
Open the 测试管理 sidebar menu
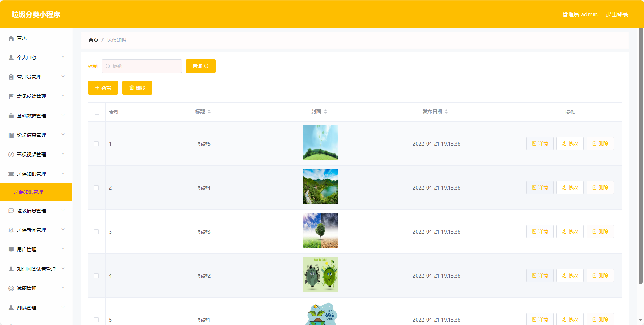point(36,308)
